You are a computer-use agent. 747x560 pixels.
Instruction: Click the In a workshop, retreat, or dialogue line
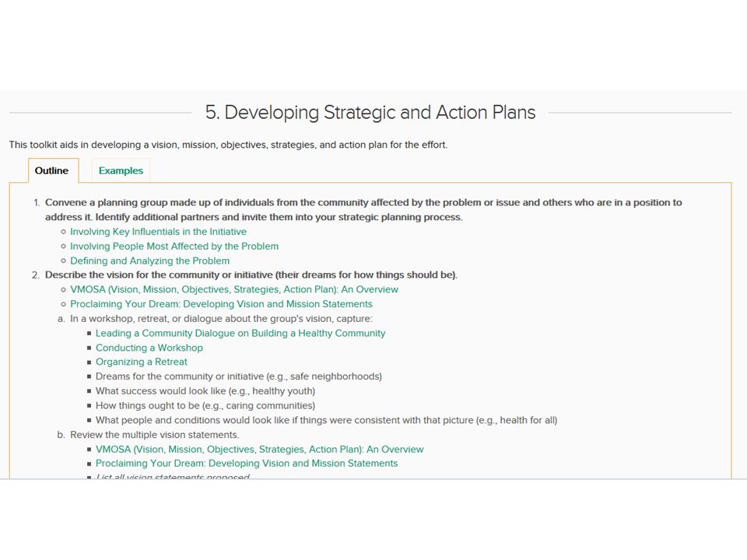click(221, 319)
